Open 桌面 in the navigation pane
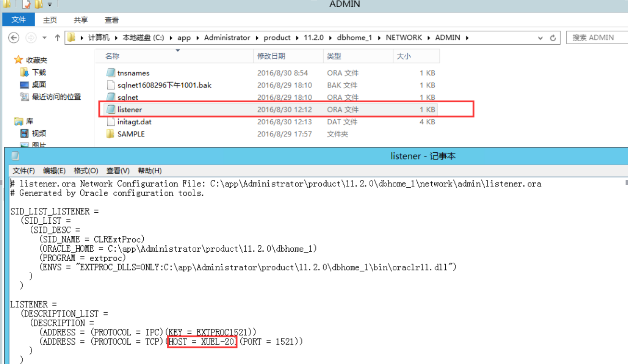Image resolution: width=628 pixels, height=364 pixels. 39,85
